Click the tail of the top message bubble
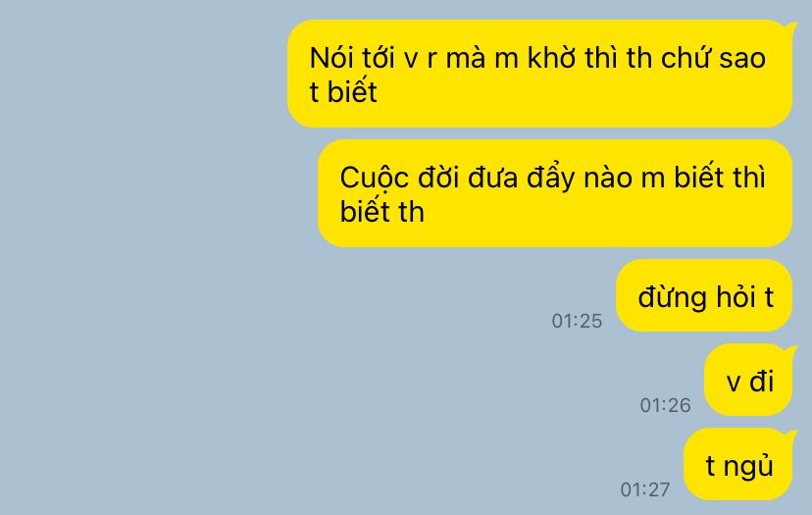The height and width of the screenshot is (515, 812). pyautogui.click(x=790, y=26)
